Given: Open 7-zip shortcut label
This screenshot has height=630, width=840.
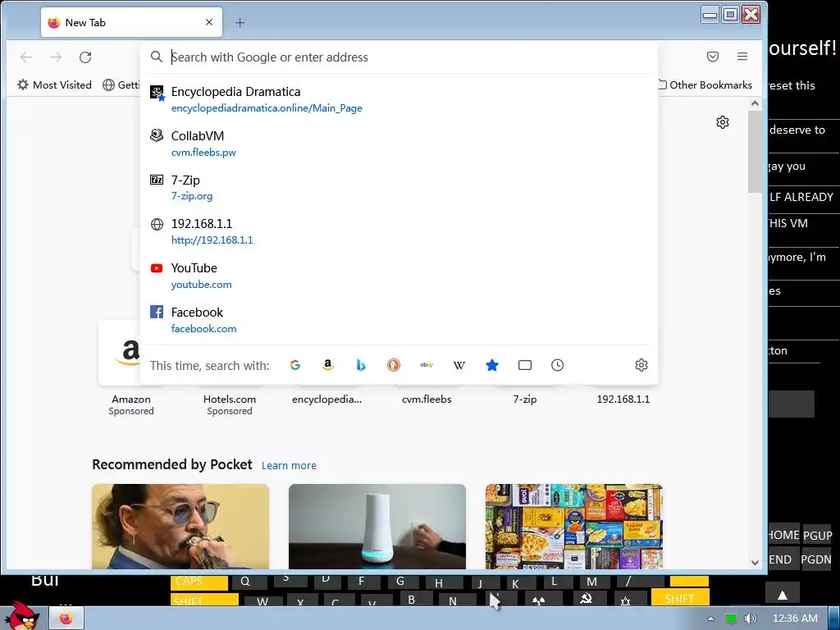Looking at the screenshot, I should click(x=525, y=399).
